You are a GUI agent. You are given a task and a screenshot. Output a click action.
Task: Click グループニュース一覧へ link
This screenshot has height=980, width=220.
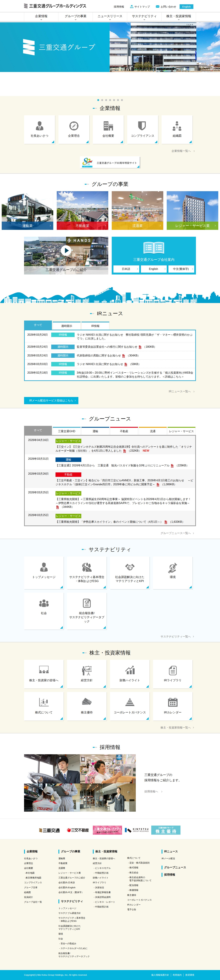177,533
